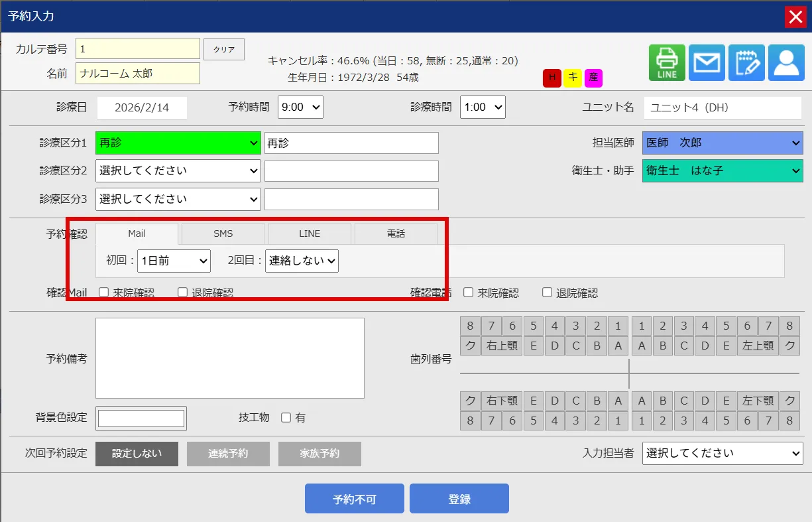
Task: Click the yellow キ badge icon
Action: [x=573, y=78]
